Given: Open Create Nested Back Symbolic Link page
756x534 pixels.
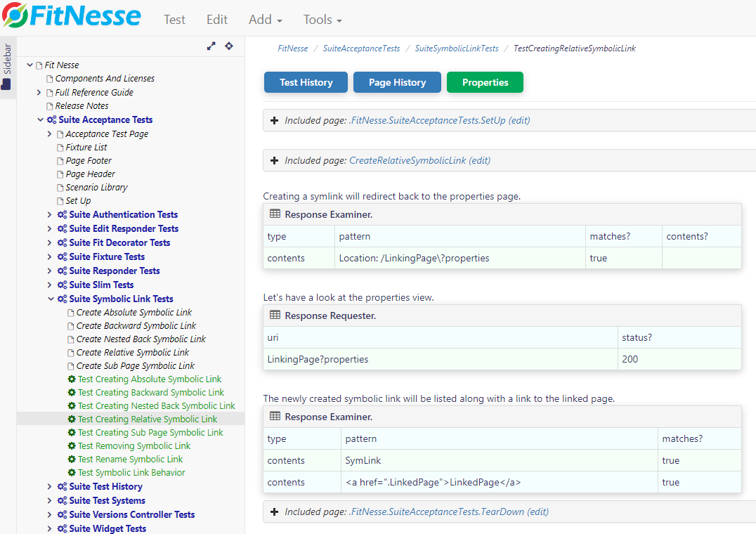Looking at the screenshot, I should coord(141,339).
